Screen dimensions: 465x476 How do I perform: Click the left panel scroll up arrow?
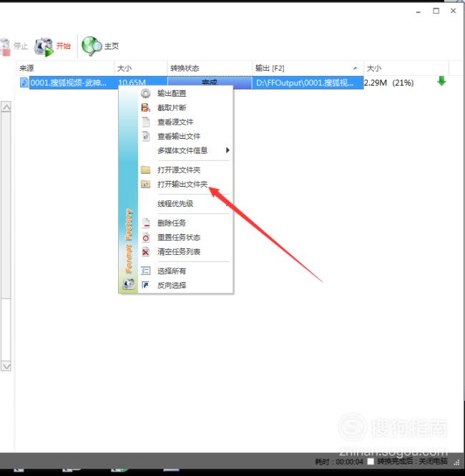(x=6, y=107)
